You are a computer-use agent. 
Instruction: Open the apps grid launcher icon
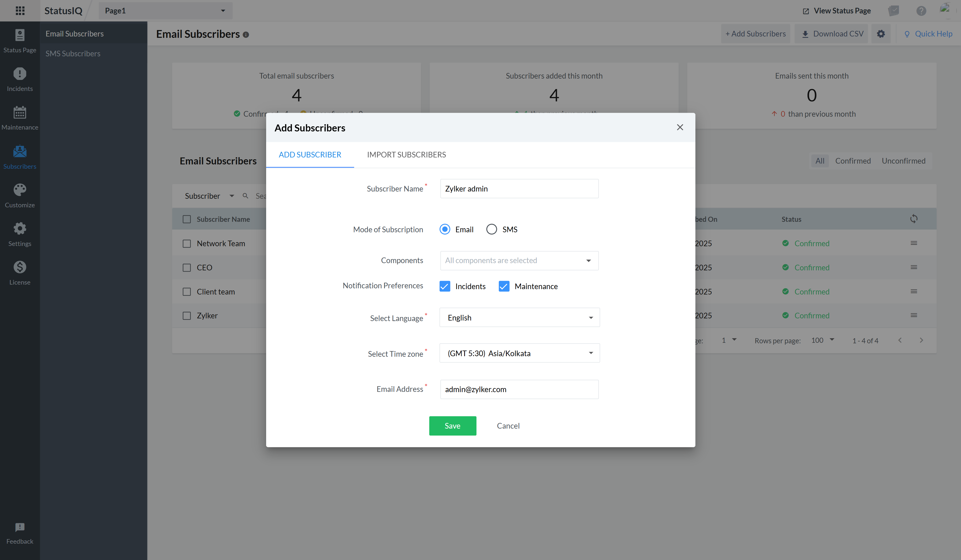point(20,11)
